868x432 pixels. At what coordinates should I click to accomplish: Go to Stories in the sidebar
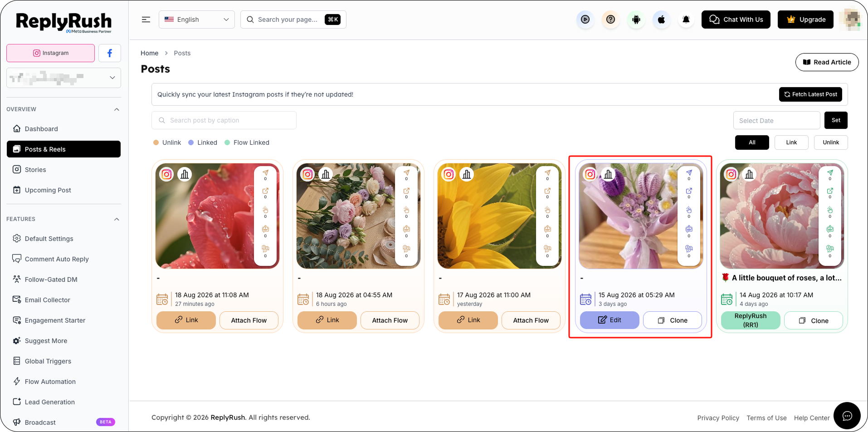tap(35, 170)
